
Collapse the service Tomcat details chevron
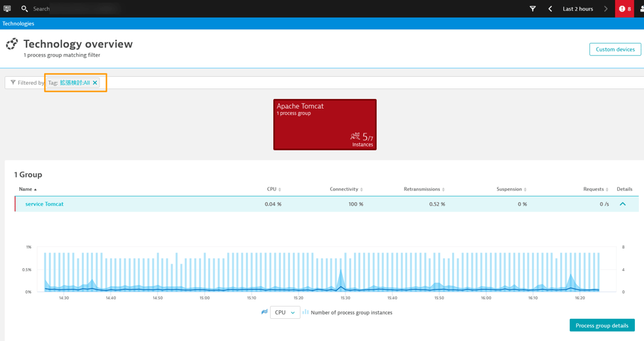[623, 204]
